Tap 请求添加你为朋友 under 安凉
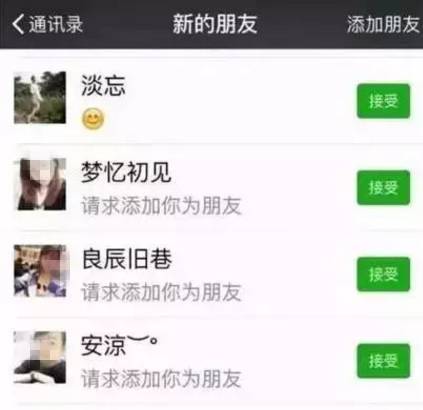Viewport: 423px width, 410px height. [161, 379]
